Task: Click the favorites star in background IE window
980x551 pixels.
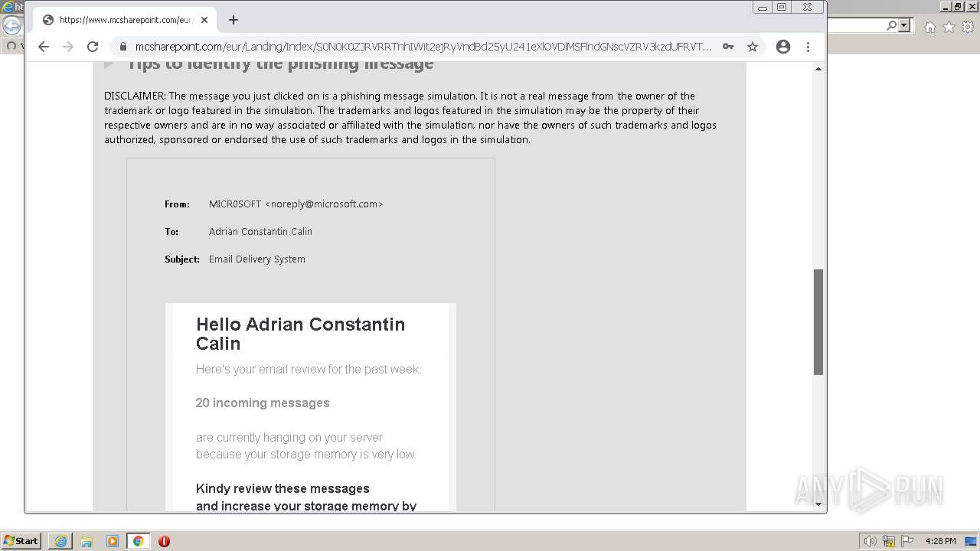Action: (949, 28)
